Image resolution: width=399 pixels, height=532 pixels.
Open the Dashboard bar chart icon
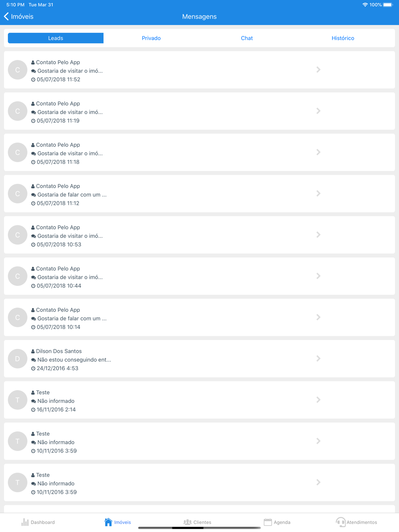(x=25, y=522)
